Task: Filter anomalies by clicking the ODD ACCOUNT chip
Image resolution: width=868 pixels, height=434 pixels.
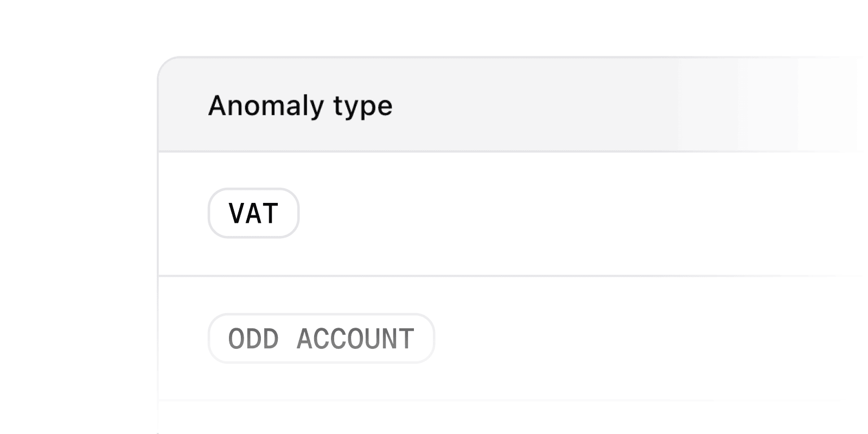Action: coord(321,338)
